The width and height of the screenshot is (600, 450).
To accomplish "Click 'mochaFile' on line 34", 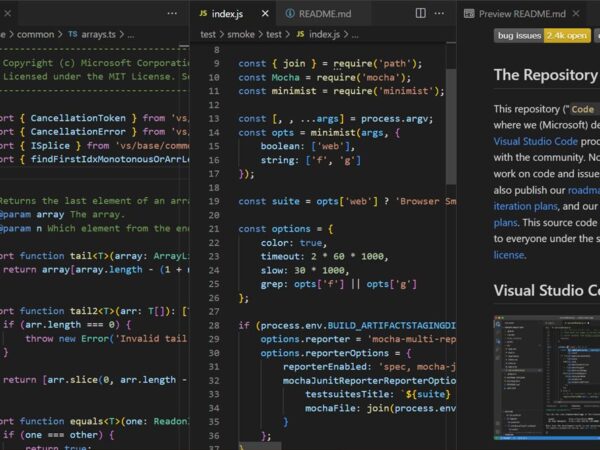I will tap(330, 408).
